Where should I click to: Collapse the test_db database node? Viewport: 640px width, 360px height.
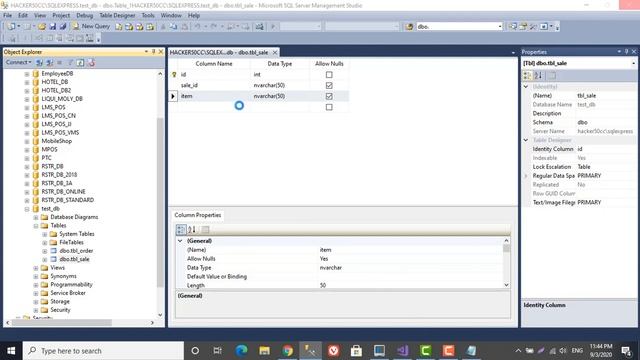(x=27, y=209)
